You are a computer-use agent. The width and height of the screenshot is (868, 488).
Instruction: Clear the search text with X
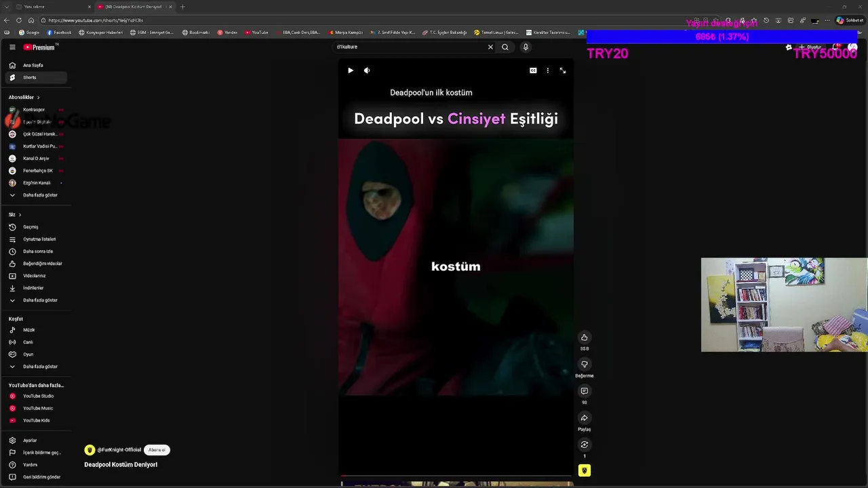pyautogui.click(x=490, y=47)
